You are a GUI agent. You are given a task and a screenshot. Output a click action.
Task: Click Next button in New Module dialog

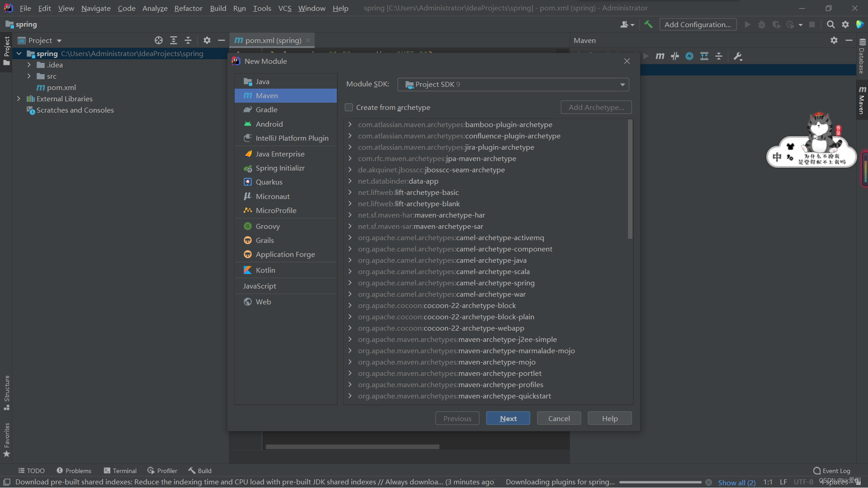(x=508, y=418)
